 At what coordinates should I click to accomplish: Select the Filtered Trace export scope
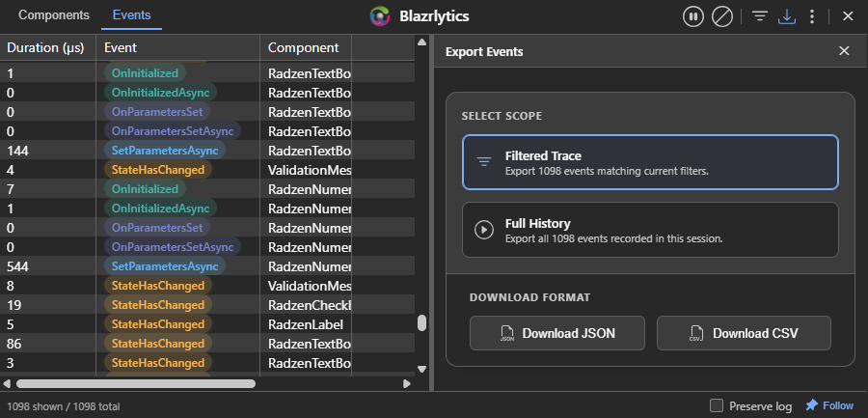point(650,162)
